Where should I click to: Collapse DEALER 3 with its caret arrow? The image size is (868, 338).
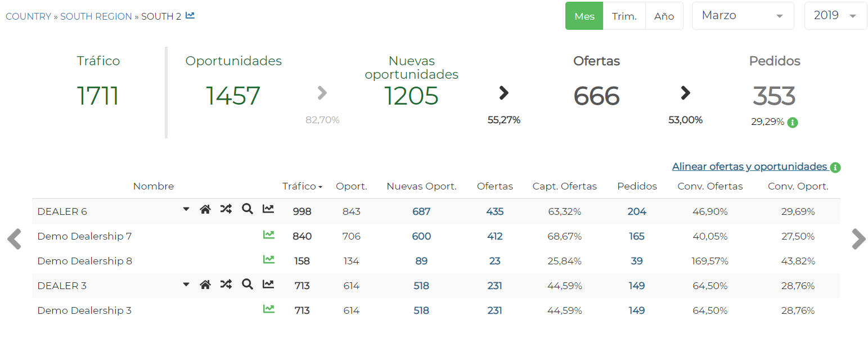point(186,284)
